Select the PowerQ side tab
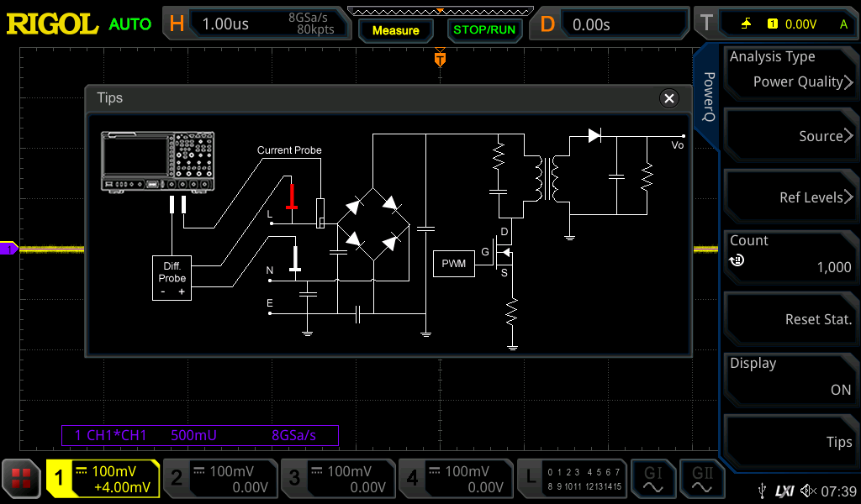This screenshot has height=504, width=861. click(709, 97)
